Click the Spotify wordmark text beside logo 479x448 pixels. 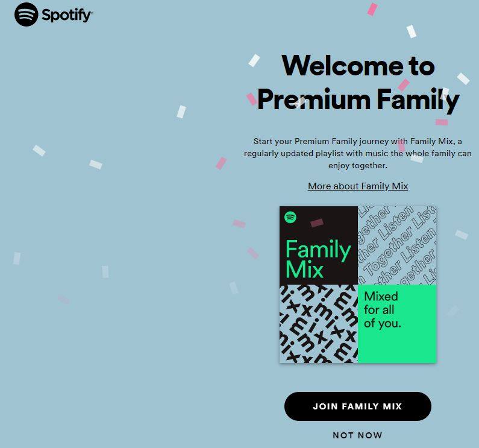pyautogui.click(x=67, y=15)
